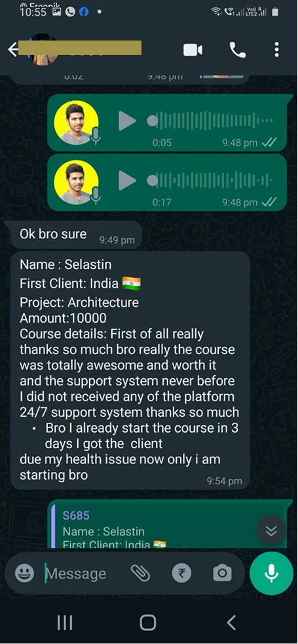This screenshot has width=298, height=644.
Task: Seek the 0:17 voice message waveform
Action: [x=210, y=180]
